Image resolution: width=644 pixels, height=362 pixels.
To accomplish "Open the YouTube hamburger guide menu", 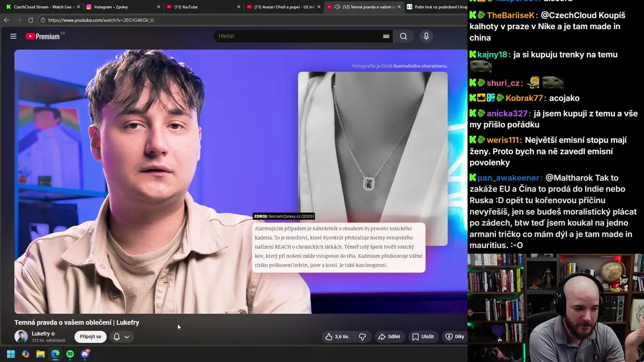I will pyautogui.click(x=14, y=36).
